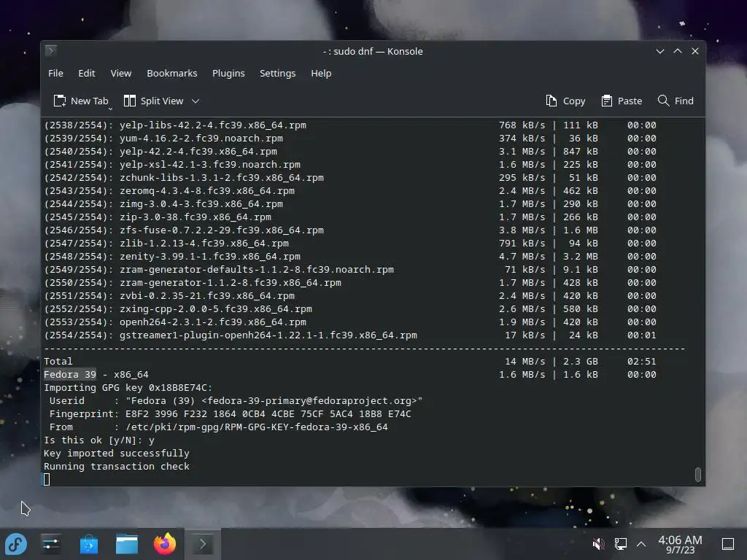Open the View menu
This screenshot has height=560, width=747.
click(x=120, y=74)
